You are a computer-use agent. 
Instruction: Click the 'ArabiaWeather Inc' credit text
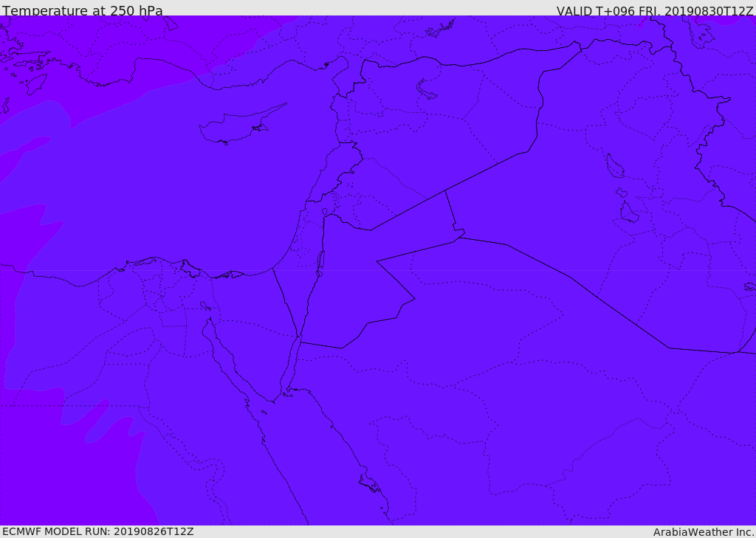coord(703,532)
